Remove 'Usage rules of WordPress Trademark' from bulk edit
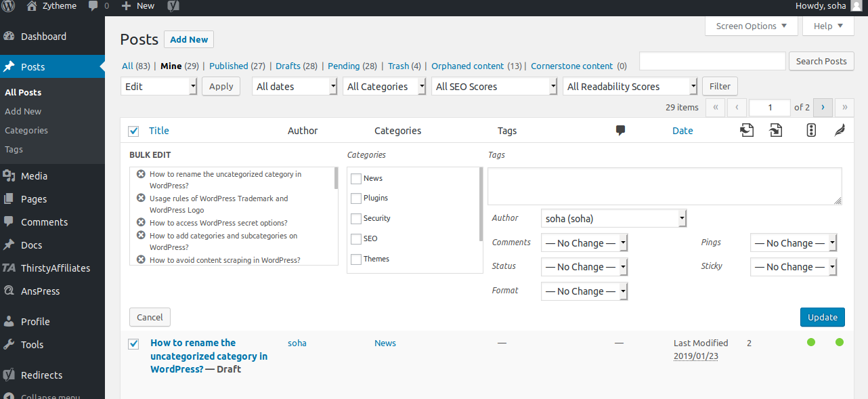 point(141,198)
